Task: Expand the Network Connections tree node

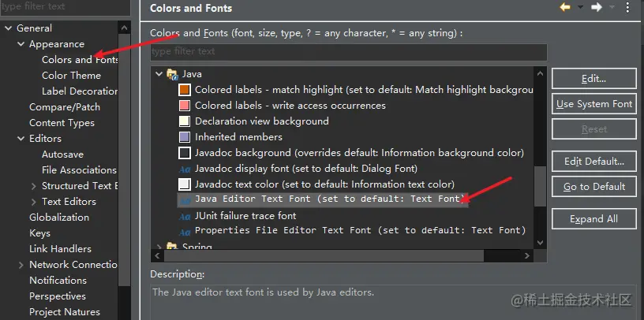Action: coord(21,265)
